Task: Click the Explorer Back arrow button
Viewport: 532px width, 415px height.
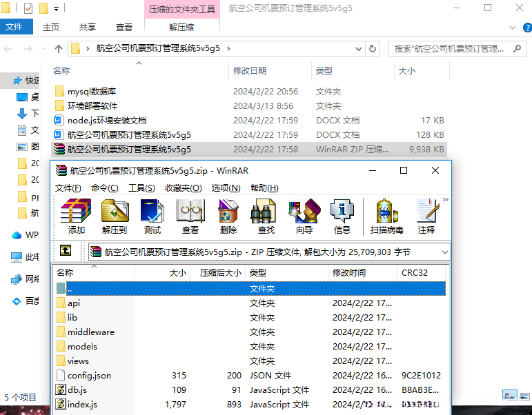Action: [x=8, y=49]
